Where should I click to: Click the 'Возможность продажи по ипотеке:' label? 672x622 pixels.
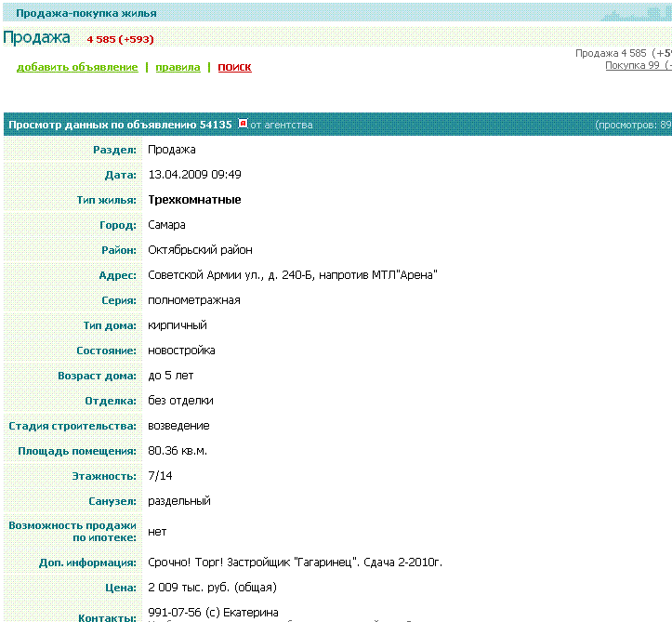(72, 532)
